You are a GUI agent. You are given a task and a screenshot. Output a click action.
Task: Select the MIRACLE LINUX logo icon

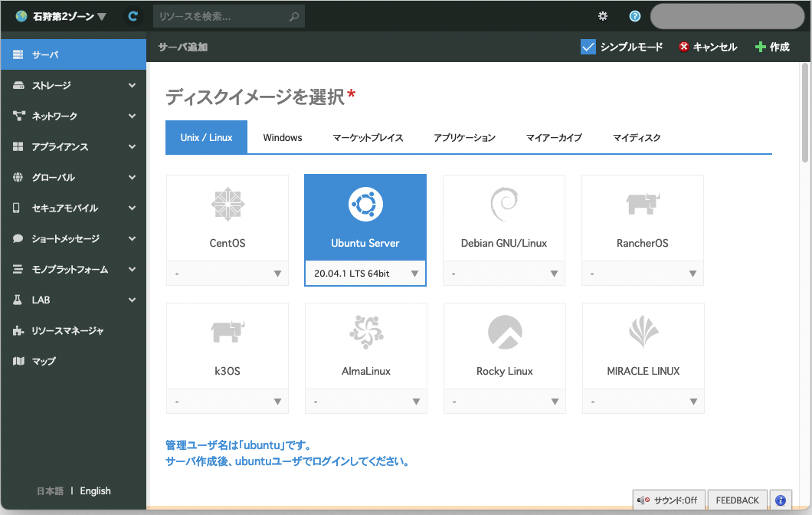[x=643, y=332]
